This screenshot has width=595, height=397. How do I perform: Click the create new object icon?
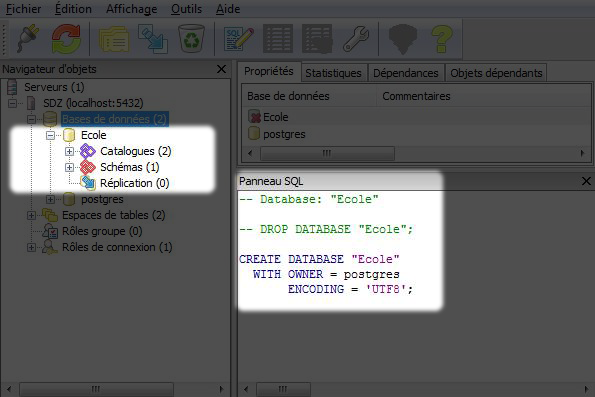click(x=153, y=39)
